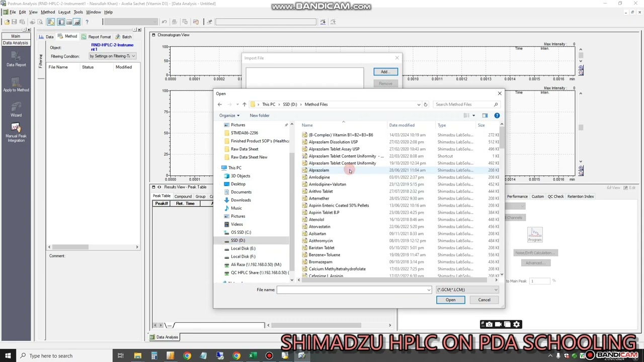644x362 pixels.
Task: Select Alprazolam Dissolution USP file
Action: click(x=333, y=142)
